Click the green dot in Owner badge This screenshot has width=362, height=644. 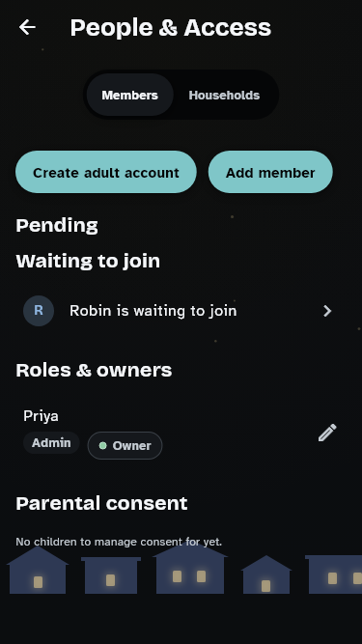pyautogui.click(x=102, y=446)
